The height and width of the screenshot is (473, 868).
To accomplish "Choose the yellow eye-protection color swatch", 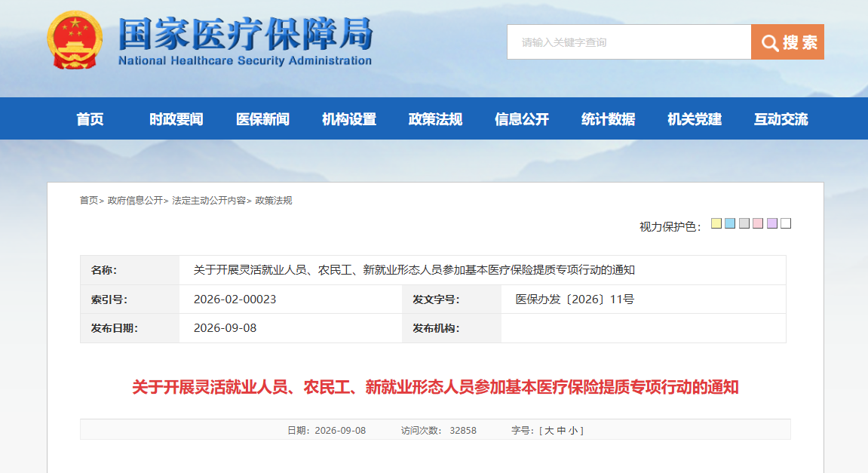I will [x=716, y=223].
